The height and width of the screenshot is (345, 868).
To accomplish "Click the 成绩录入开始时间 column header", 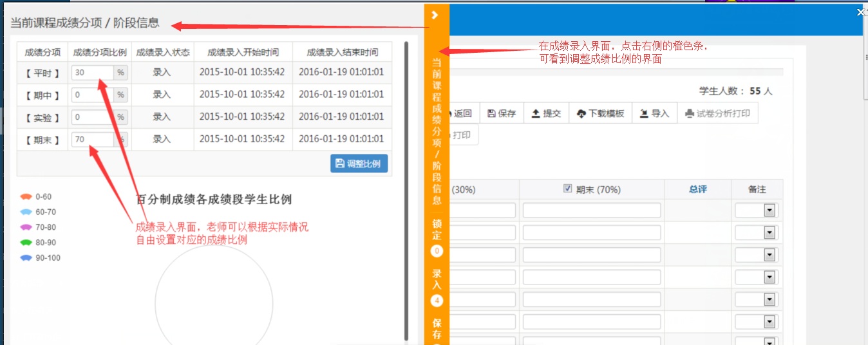I will 243,52.
